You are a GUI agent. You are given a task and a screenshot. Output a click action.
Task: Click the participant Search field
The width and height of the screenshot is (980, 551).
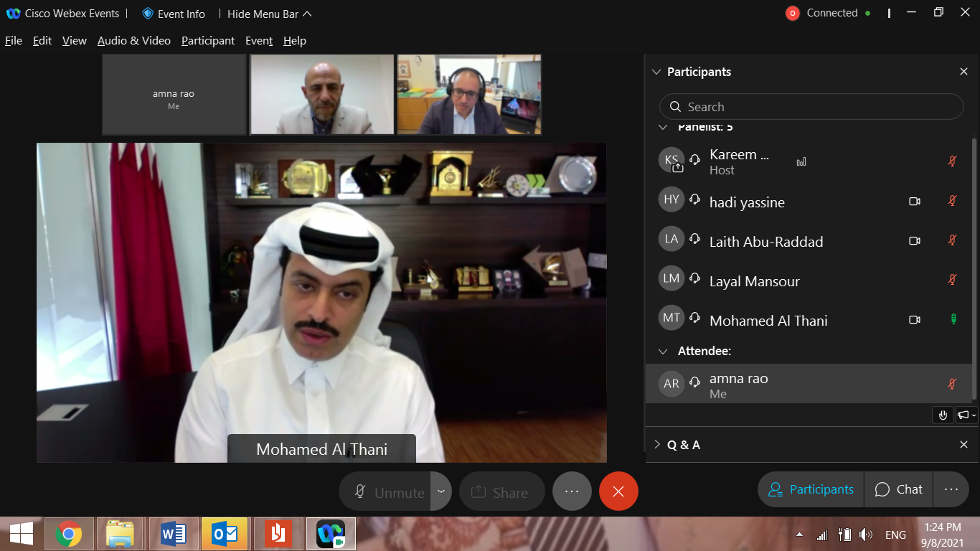click(x=811, y=107)
